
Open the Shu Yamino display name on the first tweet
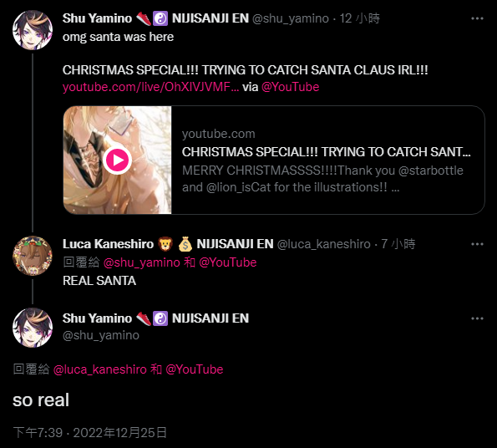97,18
